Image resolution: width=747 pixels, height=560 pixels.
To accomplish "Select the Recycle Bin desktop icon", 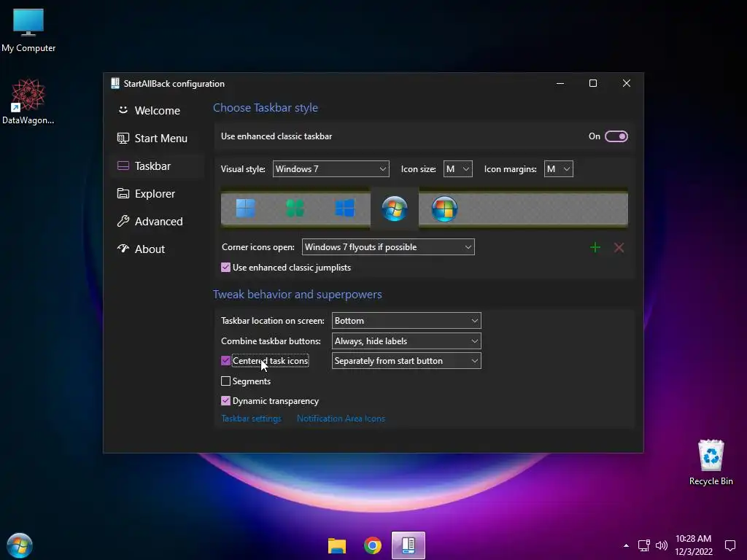I will [x=711, y=462].
